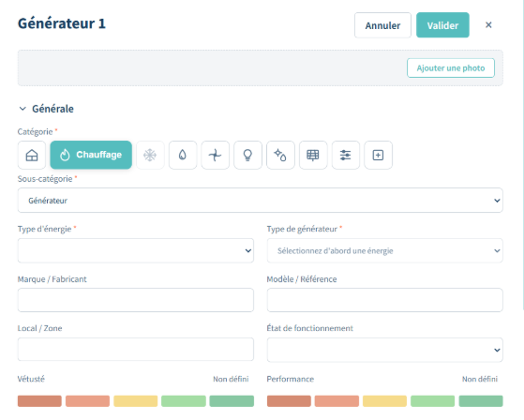The width and height of the screenshot is (524, 420).
Task: Focus the Local / Zone input field
Action: [x=136, y=349]
